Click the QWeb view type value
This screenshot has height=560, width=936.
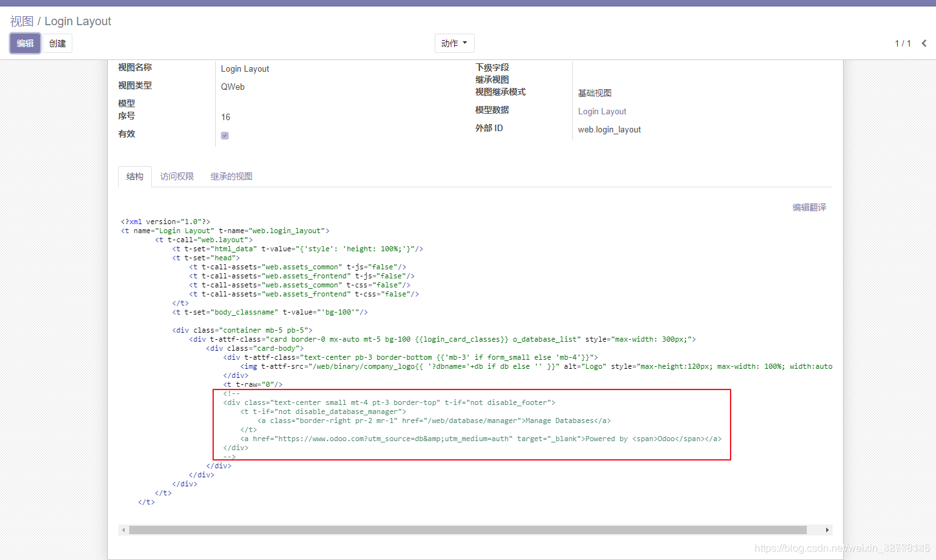point(233,87)
